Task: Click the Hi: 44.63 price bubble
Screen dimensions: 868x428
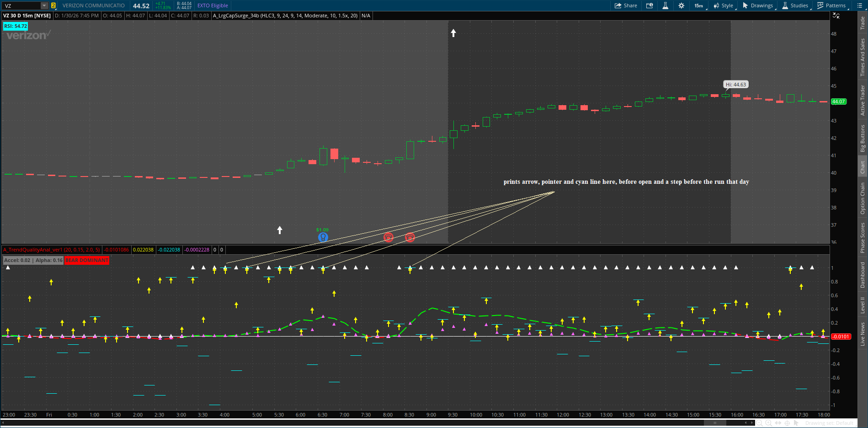Action: 735,85
